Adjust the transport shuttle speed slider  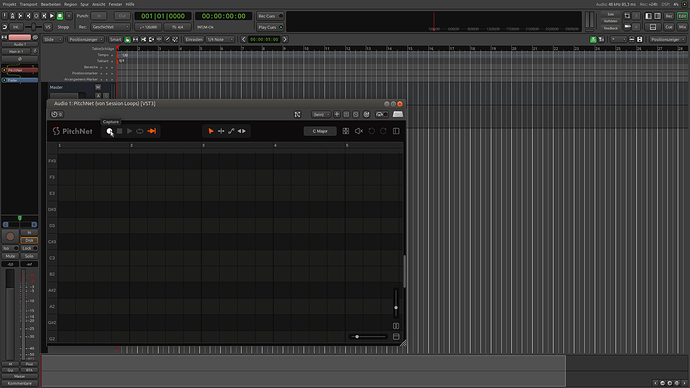(33, 27)
